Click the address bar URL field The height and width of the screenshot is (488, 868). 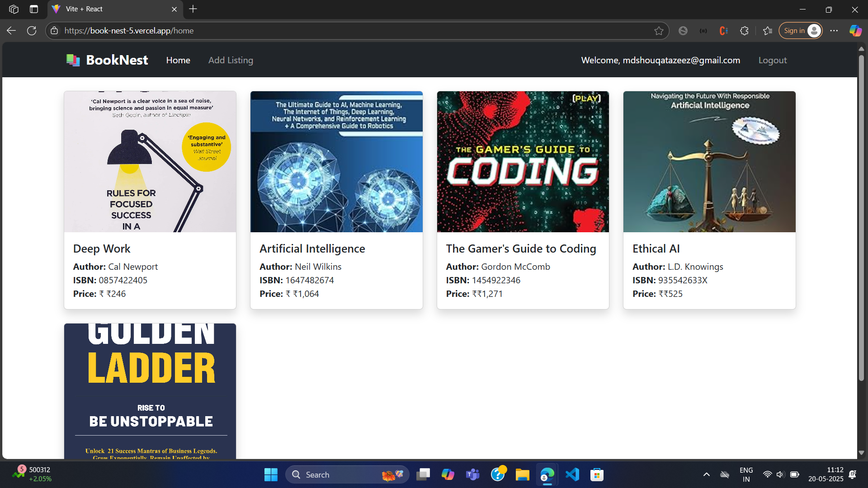[x=357, y=31]
